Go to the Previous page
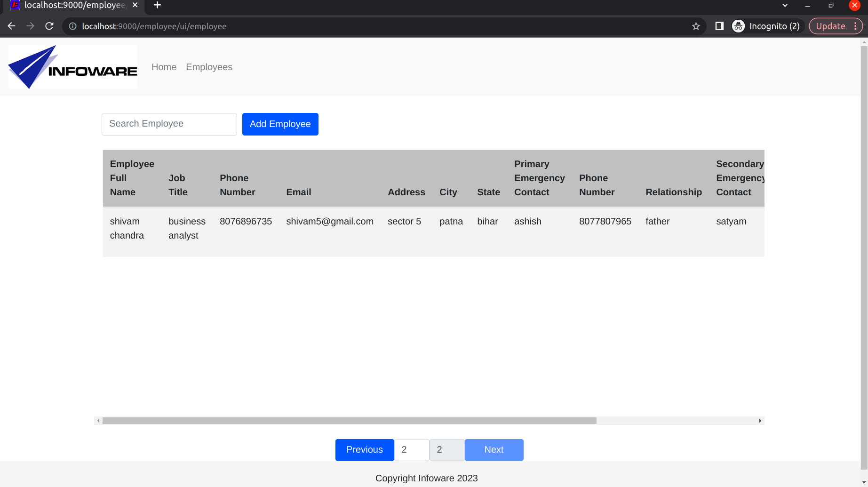868x487 pixels. tap(365, 449)
